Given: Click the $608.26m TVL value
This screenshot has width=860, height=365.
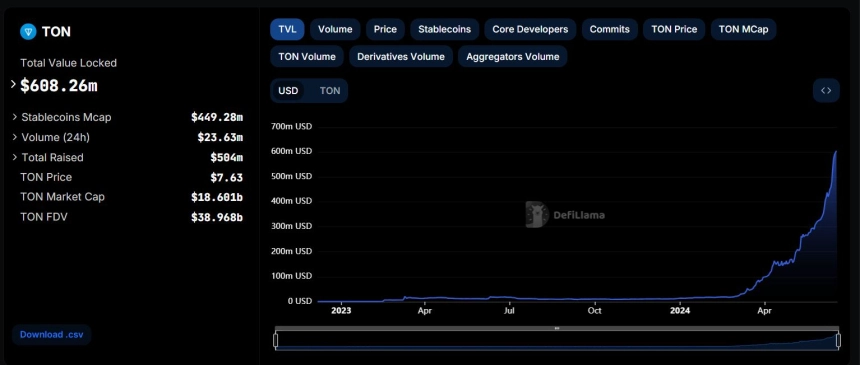Looking at the screenshot, I should (59, 86).
